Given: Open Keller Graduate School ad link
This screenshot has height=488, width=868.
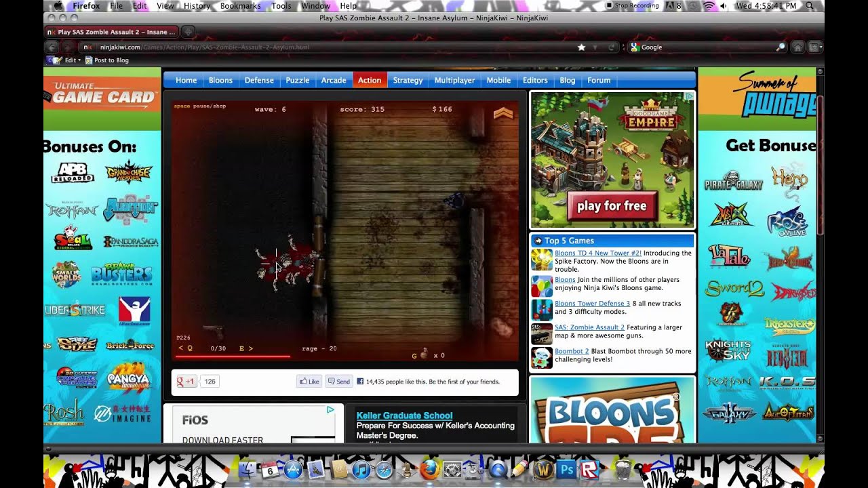Looking at the screenshot, I should (404, 415).
